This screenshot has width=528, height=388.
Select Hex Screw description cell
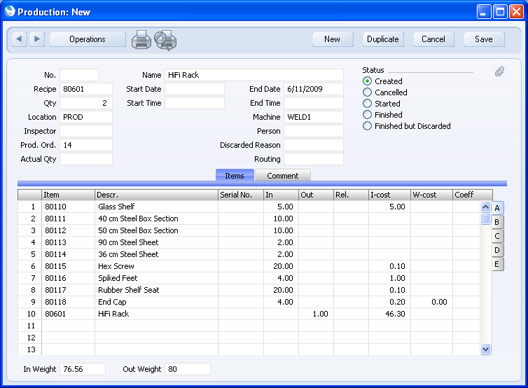pyautogui.click(x=156, y=266)
